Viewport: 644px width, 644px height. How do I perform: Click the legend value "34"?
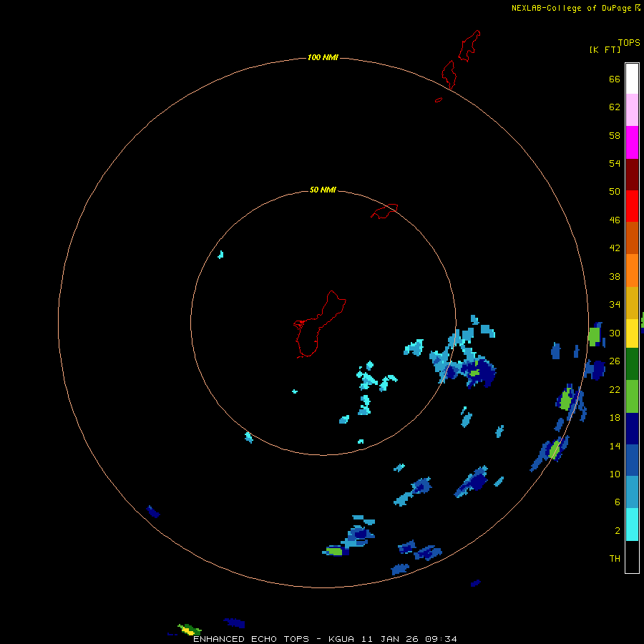[615, 305]
